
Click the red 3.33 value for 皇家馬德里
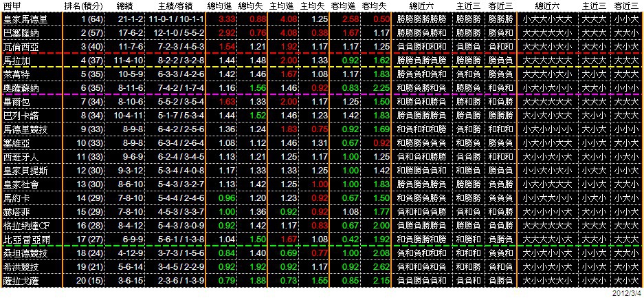pyautogui.click(x=227, y=19)
